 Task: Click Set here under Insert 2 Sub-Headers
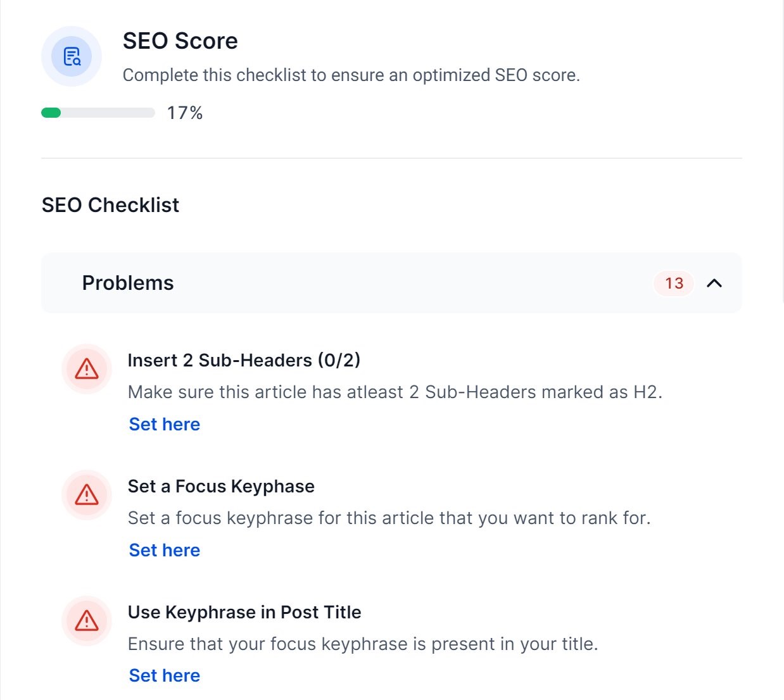165,424
